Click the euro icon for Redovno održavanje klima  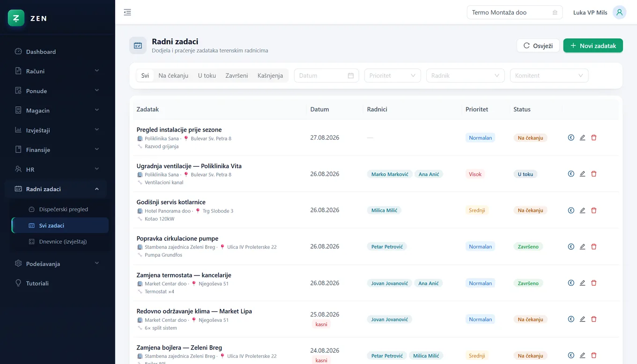point(571,319)
